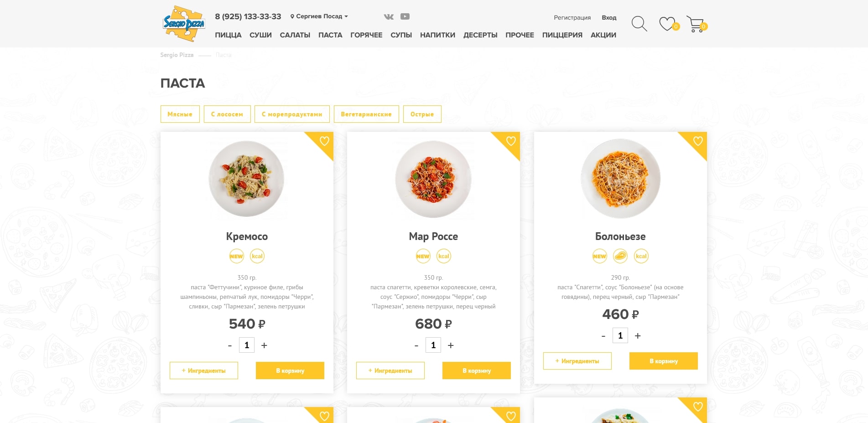Increase Кремосо quantity with the plus button
Screen dimensions: 868x423
click(x=264, y=345)
